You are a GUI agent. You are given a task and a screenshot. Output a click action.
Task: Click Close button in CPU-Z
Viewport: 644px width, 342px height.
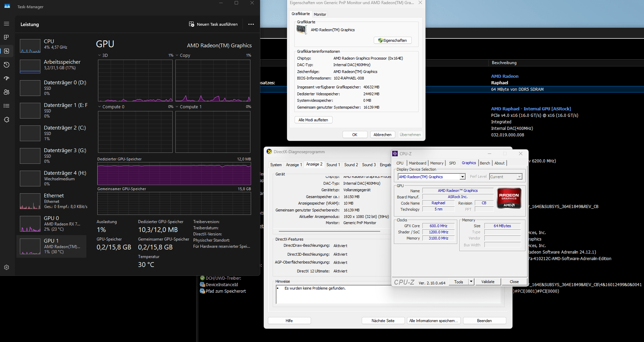tap(514, 282)
